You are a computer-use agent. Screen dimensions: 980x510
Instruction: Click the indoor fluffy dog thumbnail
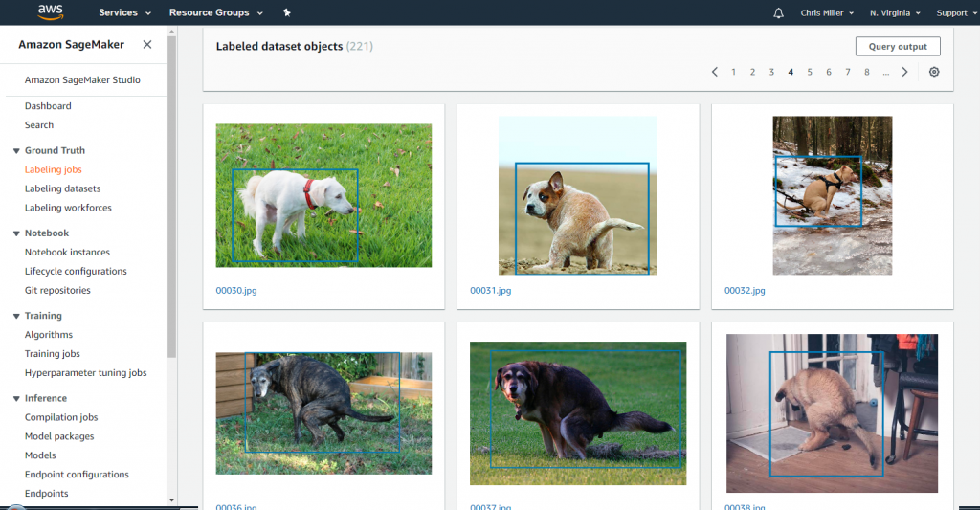tap(832, 413)
